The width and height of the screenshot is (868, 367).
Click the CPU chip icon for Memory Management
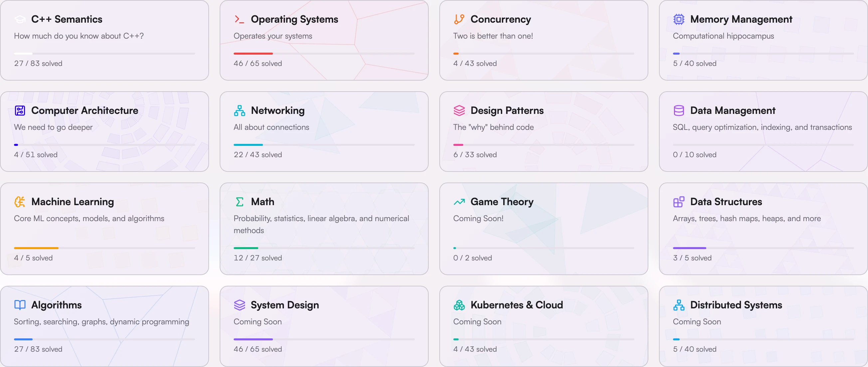[x=678, y=19]
